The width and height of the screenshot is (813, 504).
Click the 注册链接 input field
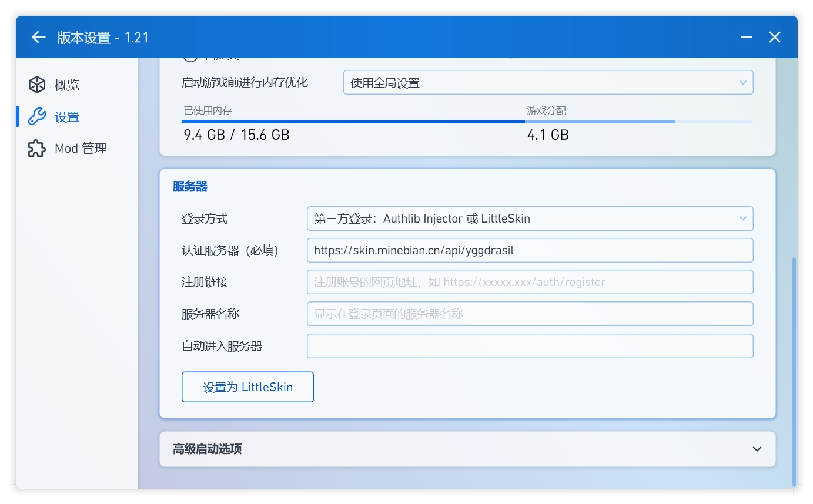click(529, 282)
